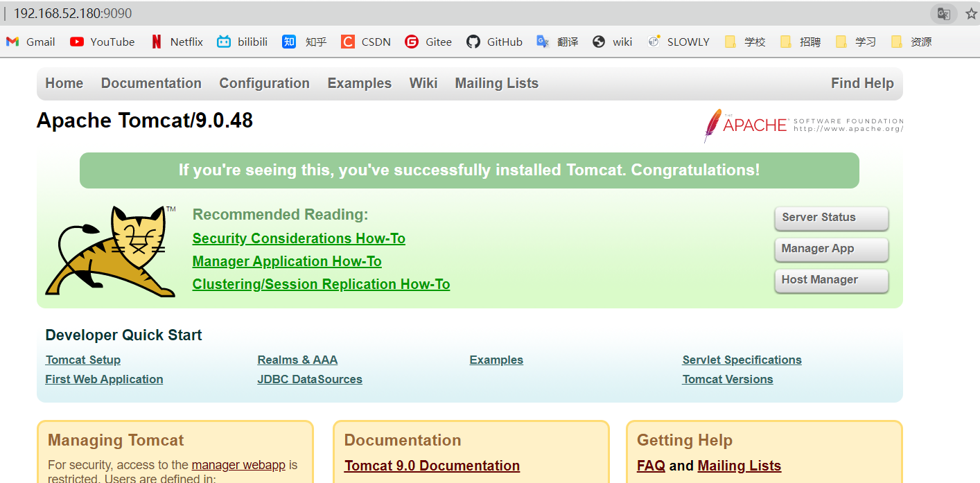Open the Wiki nav item

(423, 83)
